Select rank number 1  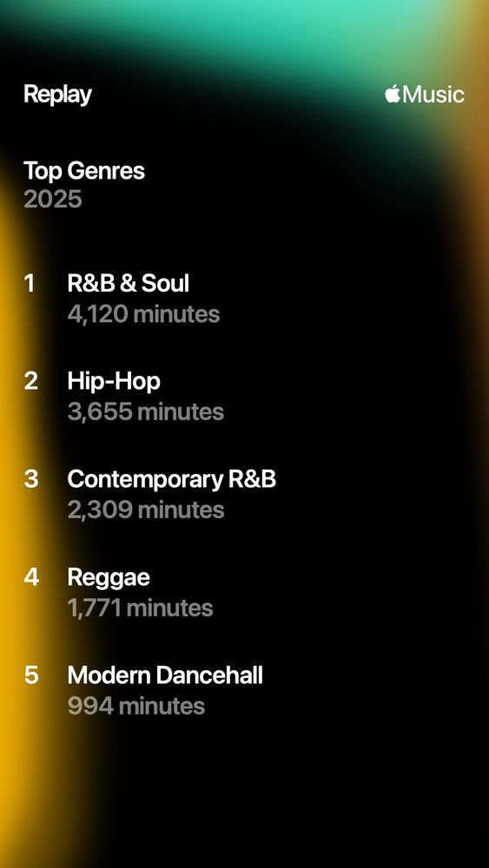tap(30, 284)
